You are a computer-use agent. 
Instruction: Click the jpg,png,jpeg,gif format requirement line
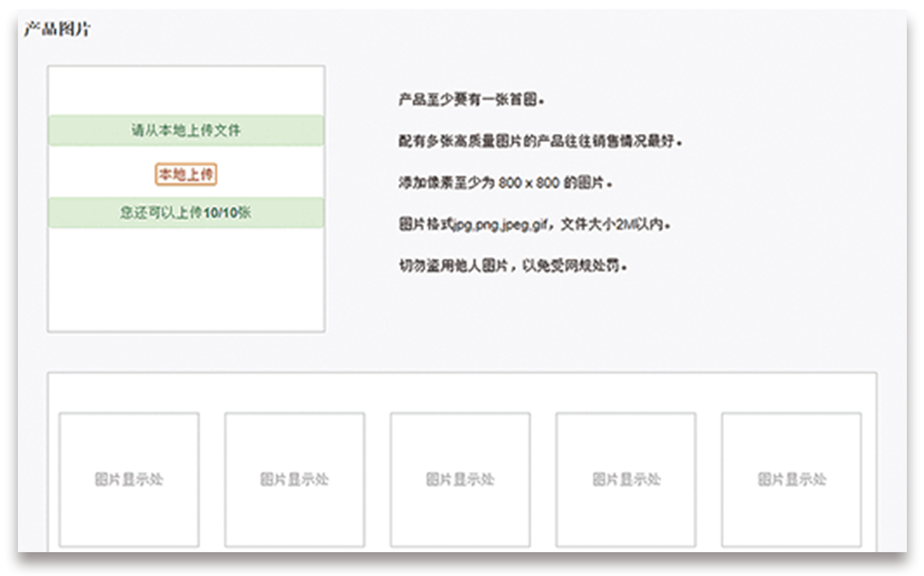click(535, 223)
